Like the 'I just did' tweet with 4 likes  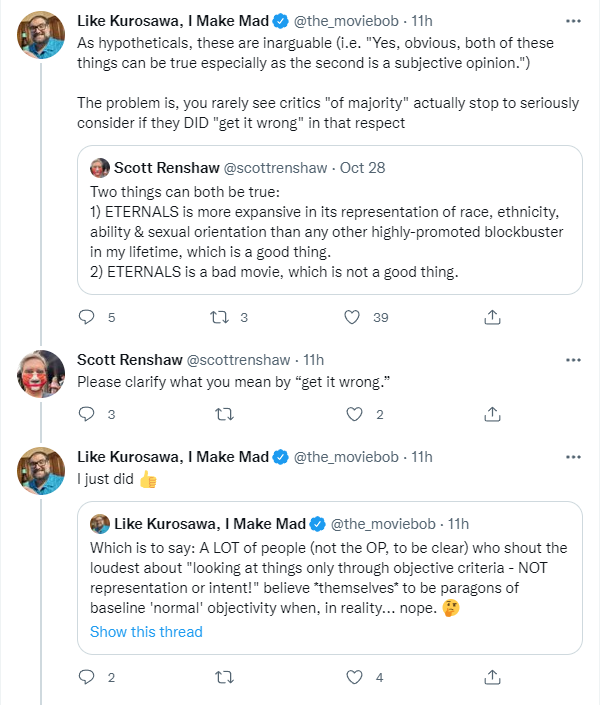(x=354, y=677)
